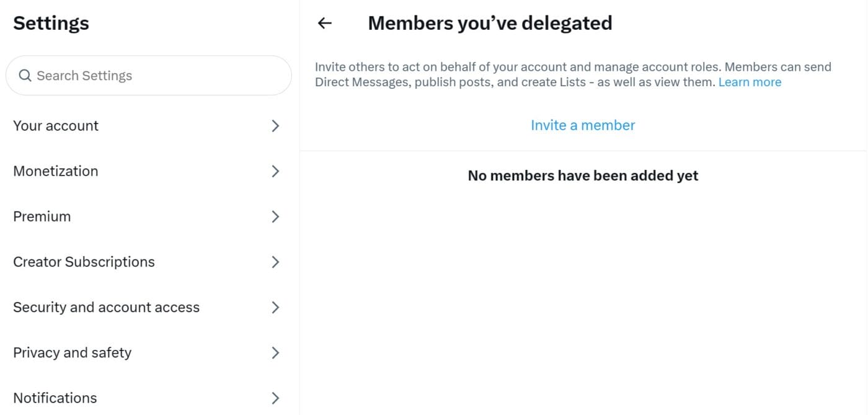Click the search magnifier icon
This screenshot has width=868, height=415.
click(25, 76)
